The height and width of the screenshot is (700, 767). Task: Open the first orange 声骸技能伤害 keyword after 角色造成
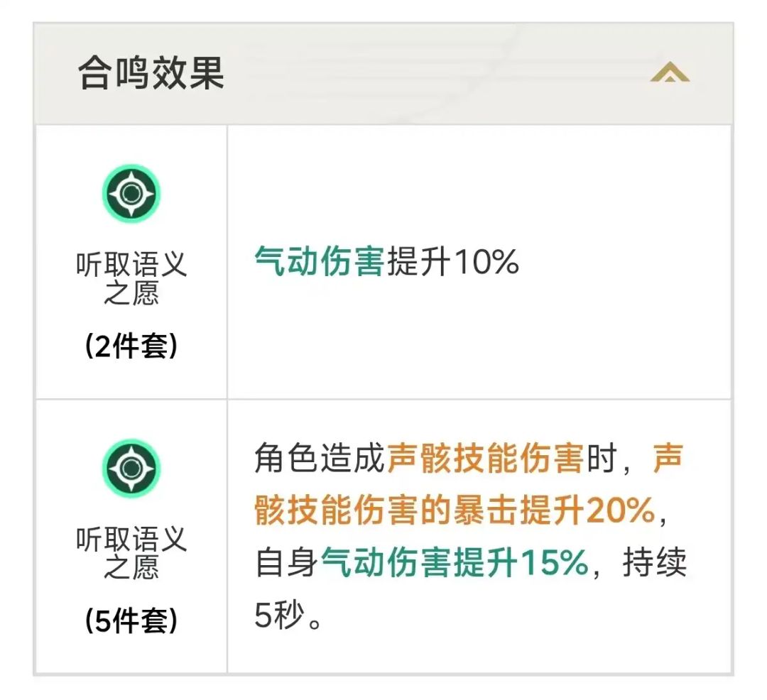[x=485, y=459]
